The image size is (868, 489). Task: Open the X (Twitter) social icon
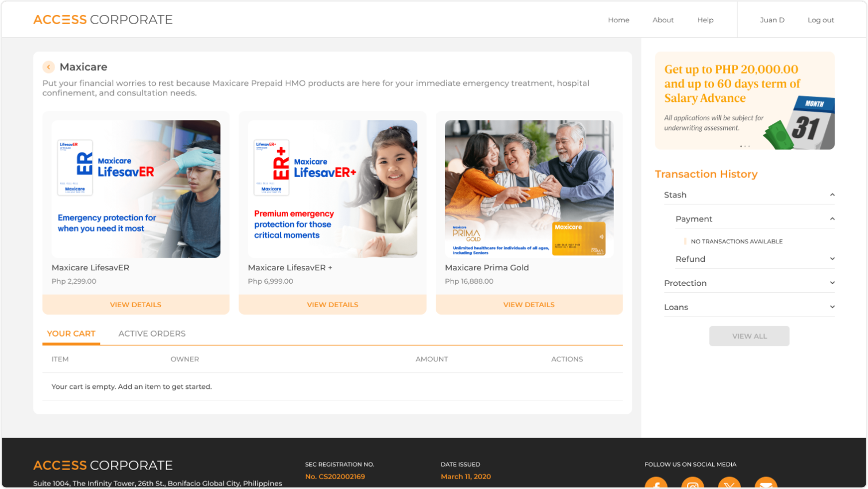tap(729, 483)
